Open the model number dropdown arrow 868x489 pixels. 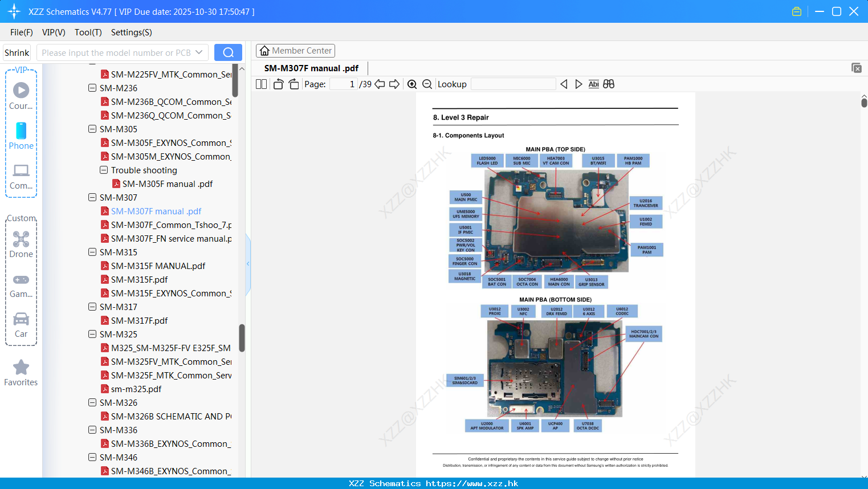(x=199, y=52)
